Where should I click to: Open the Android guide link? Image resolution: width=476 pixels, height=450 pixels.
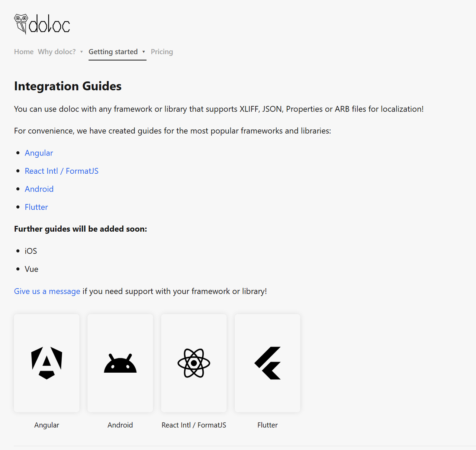point(39,189)
